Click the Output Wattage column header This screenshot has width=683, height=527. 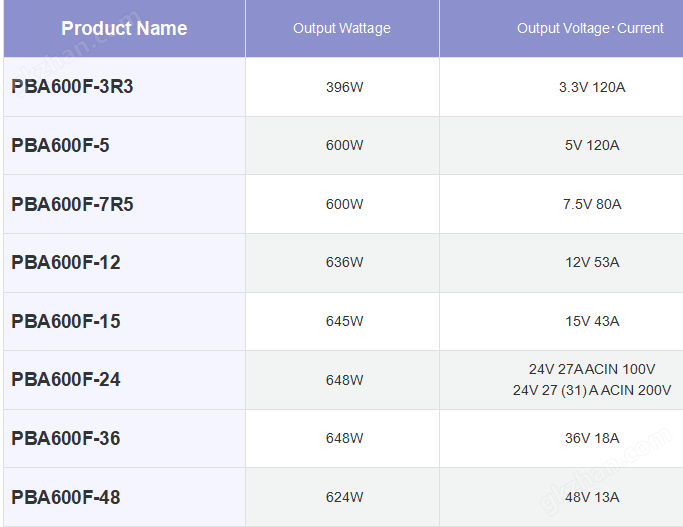342,28
